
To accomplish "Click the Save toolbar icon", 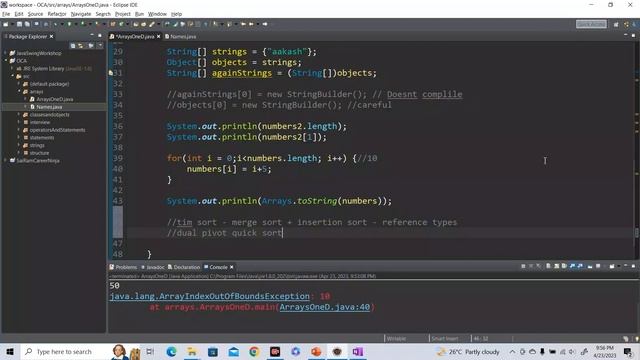I will (19, 24).
